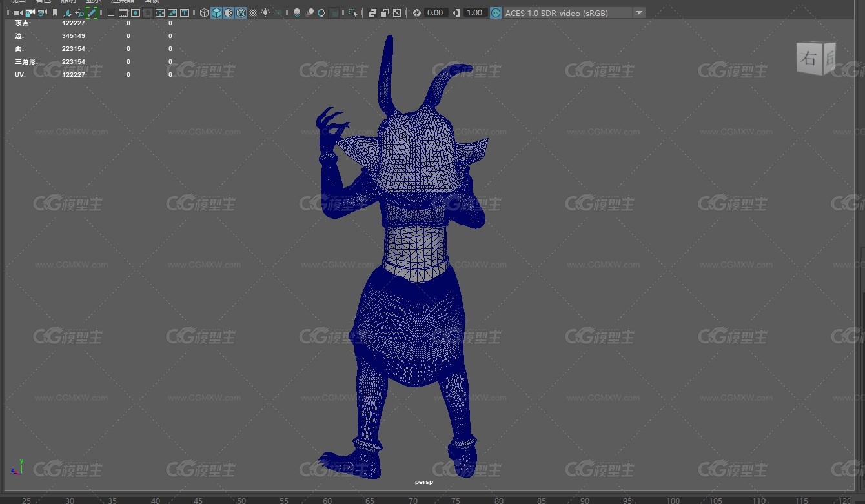Toggle the Film Gate overlay
Screen dimensions: 865x504
click(x=123, y=13)
